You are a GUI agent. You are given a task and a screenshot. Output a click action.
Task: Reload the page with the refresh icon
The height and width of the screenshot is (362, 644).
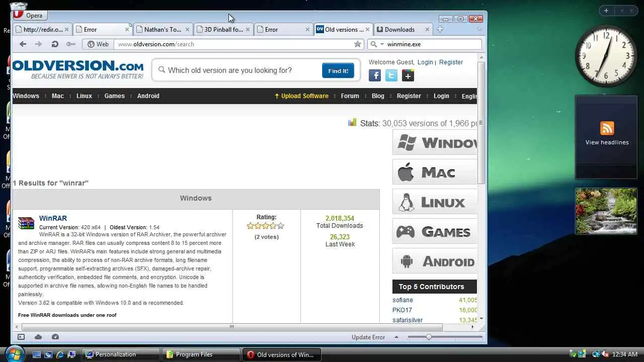[55, 44]
